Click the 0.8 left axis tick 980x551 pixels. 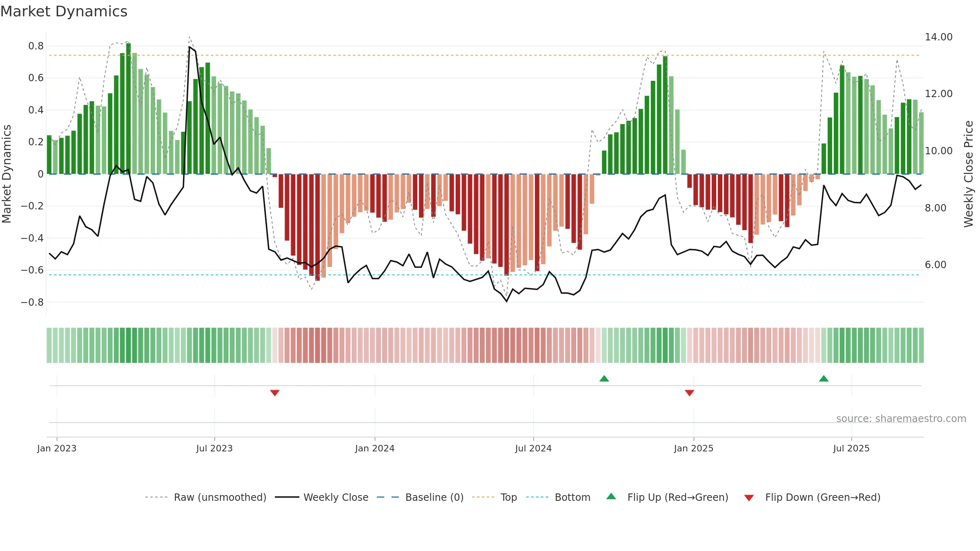pyautogui.click(x=36, y=46)
